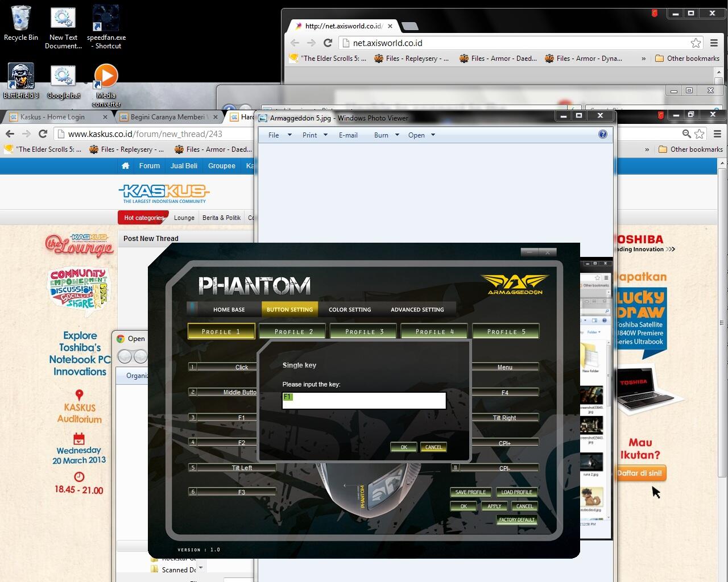The image size is (728, 582).
Task: Open new tab in axisworld Chrome window
Action: (x=409, y=26)
